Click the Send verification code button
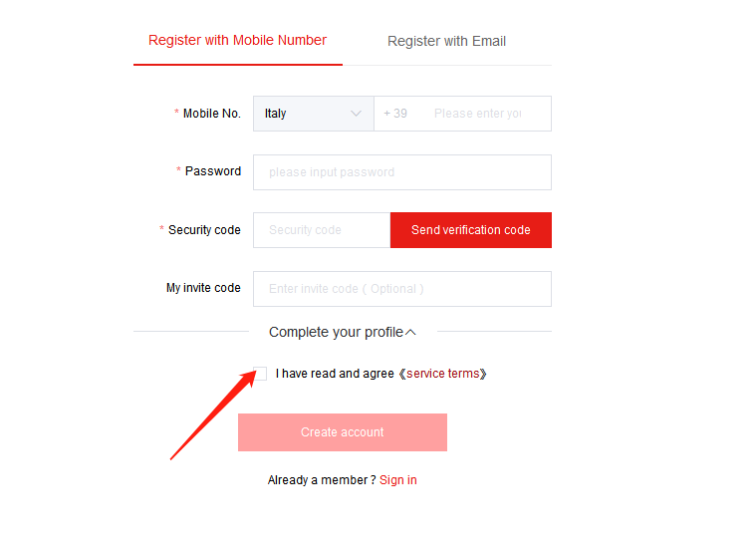This screenshot has width=756, height=548. [x=470, y=230]
